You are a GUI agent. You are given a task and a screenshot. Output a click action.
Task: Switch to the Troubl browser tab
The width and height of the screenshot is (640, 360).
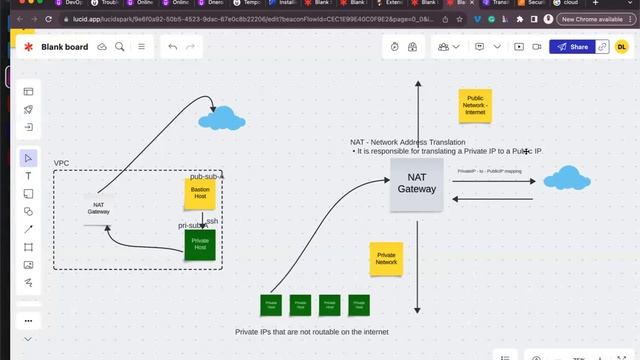pyautogui.click(x=105, y=2)
